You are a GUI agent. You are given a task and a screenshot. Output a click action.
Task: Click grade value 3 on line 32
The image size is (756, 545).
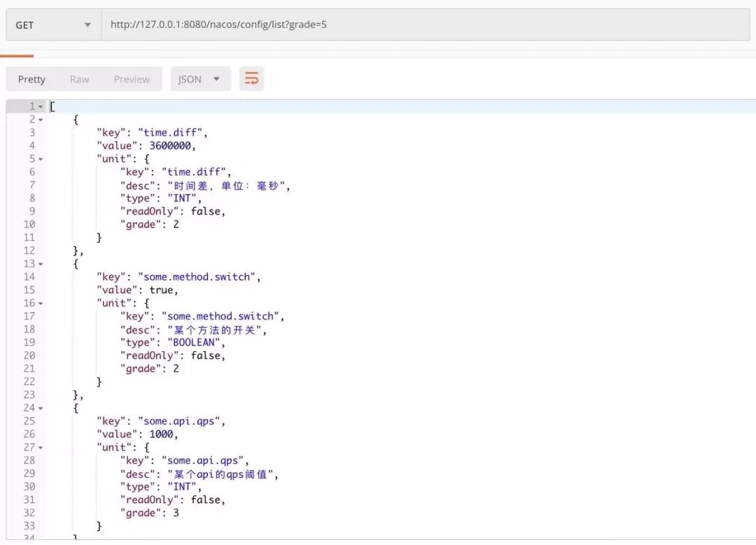(176, 513)
